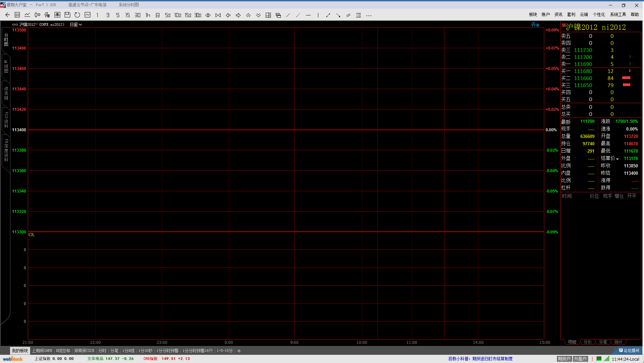The height and width of the screenshot is (363, 644).
Task: Switch to 1 hour period icon
Action: click(x=148, y=15)
